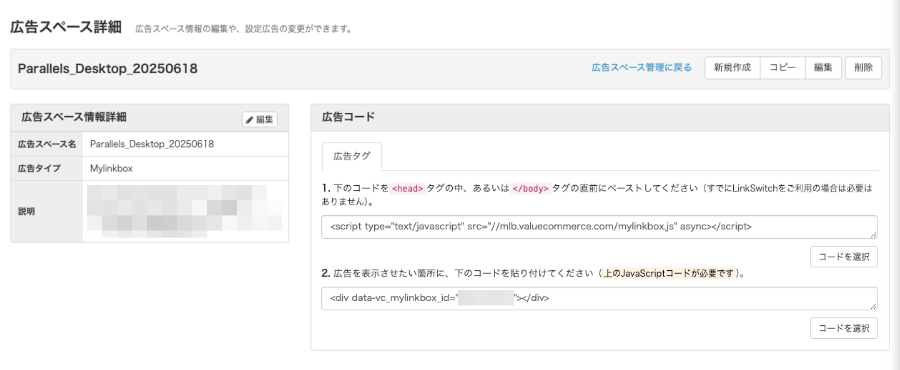This screenshot has width=900, height=370.
Task: Click the div data-vc_mylinkbox_id code field
Action: tap(599, 298)
